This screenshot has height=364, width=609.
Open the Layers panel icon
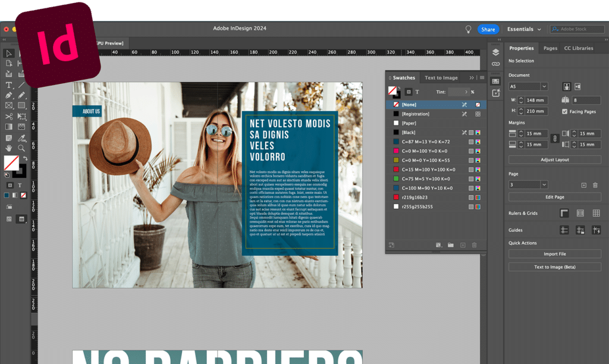coord(495,52)
